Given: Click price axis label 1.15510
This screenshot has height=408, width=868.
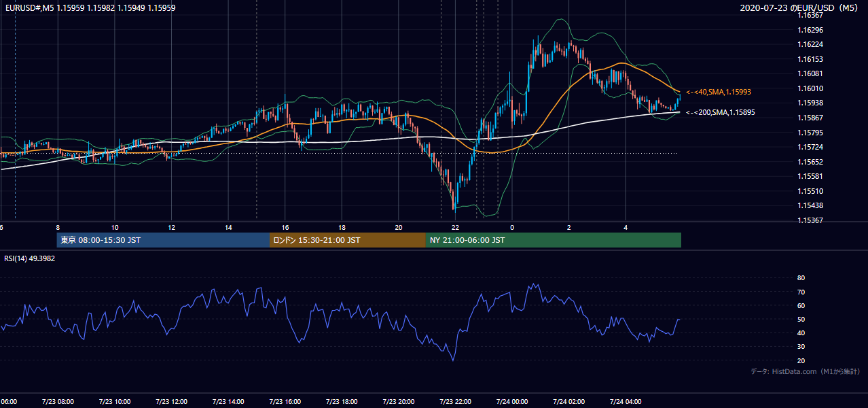Looking at the screenshot, I should [x=810, y=191].
